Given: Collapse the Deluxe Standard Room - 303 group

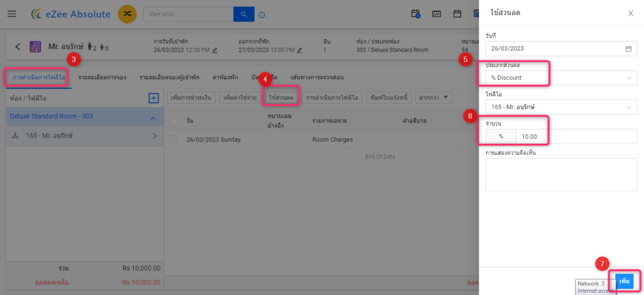Looking at the screenshot, I should (153, 118).
